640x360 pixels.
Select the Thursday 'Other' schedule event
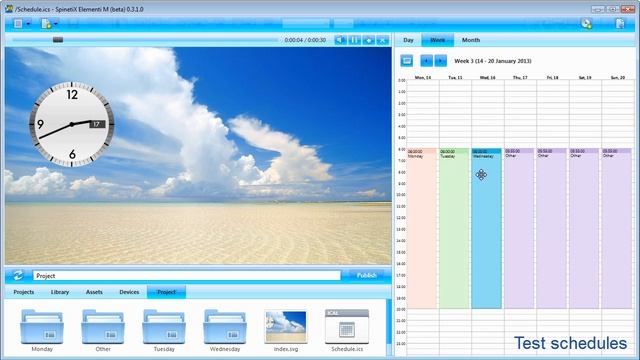[519, 228]
